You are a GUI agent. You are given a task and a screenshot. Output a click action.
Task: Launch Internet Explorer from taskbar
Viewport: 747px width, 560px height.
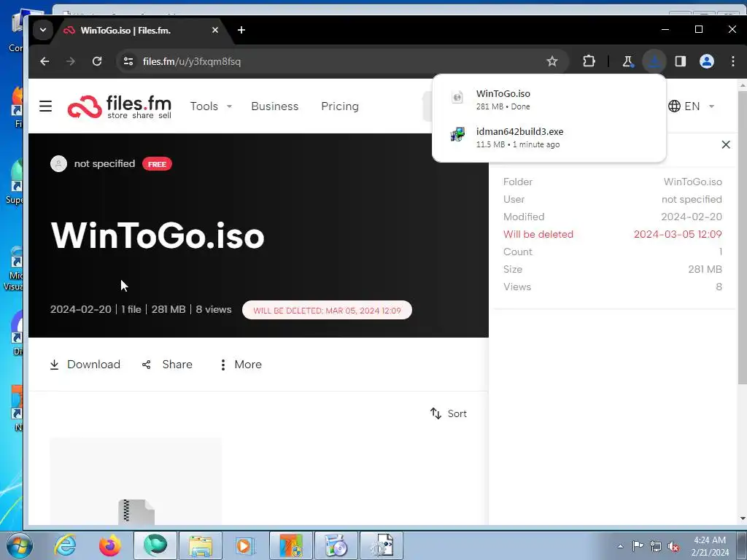(64, 545)
